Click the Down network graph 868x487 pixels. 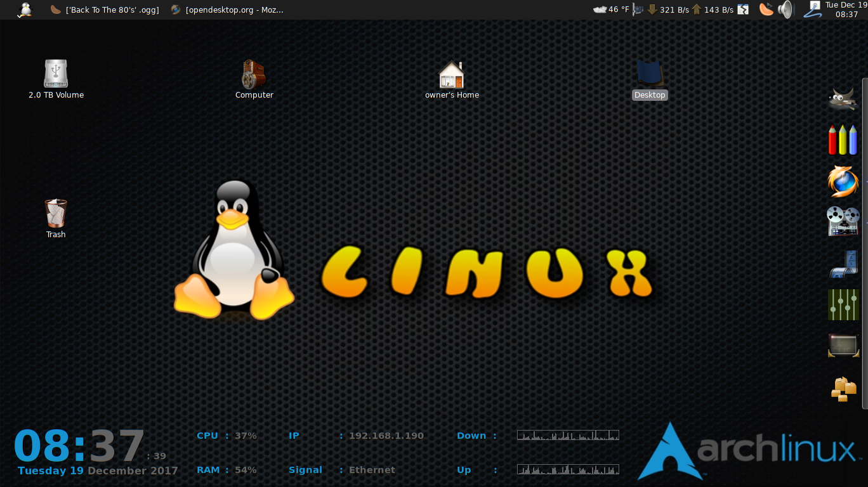click(568, 435)
